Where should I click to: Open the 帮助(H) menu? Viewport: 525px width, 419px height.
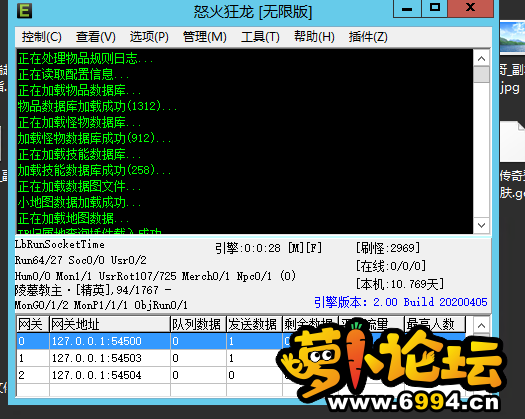[x=314, y=37]
